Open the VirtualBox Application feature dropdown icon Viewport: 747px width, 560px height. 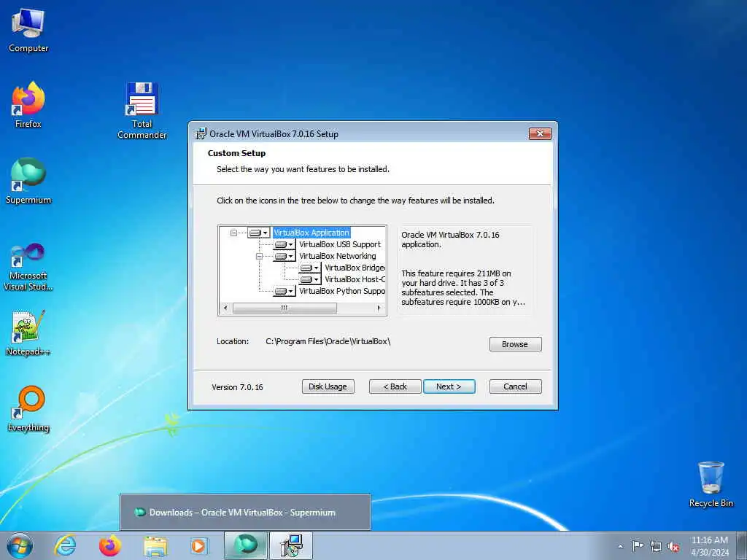(259, 233)
